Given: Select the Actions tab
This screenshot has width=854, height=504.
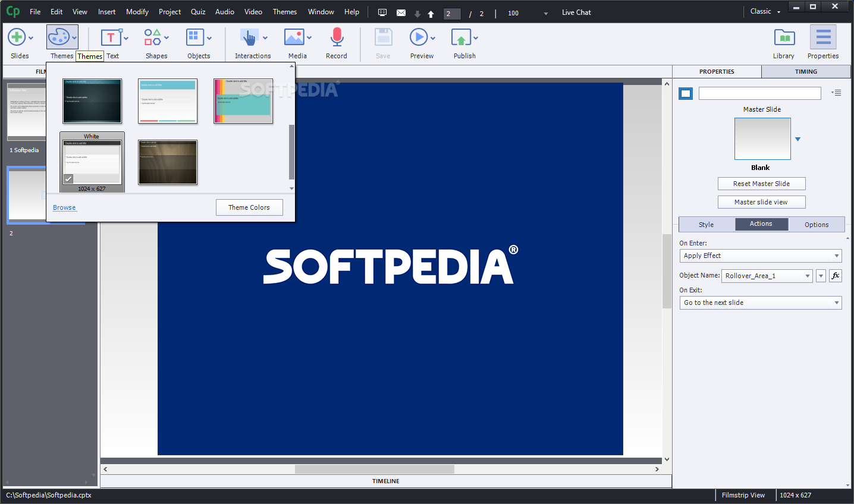Looking at the screenshot, I should (x=761, y=224).
